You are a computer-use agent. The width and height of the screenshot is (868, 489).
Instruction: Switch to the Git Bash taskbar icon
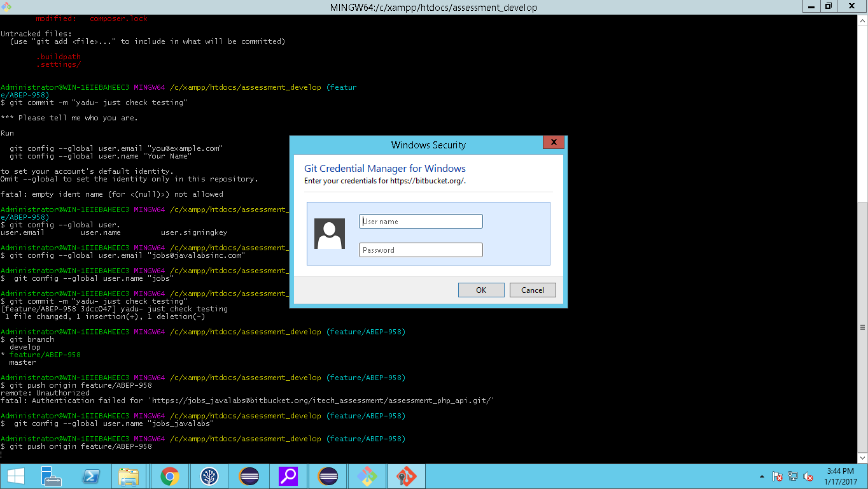[x=367, y=476]
